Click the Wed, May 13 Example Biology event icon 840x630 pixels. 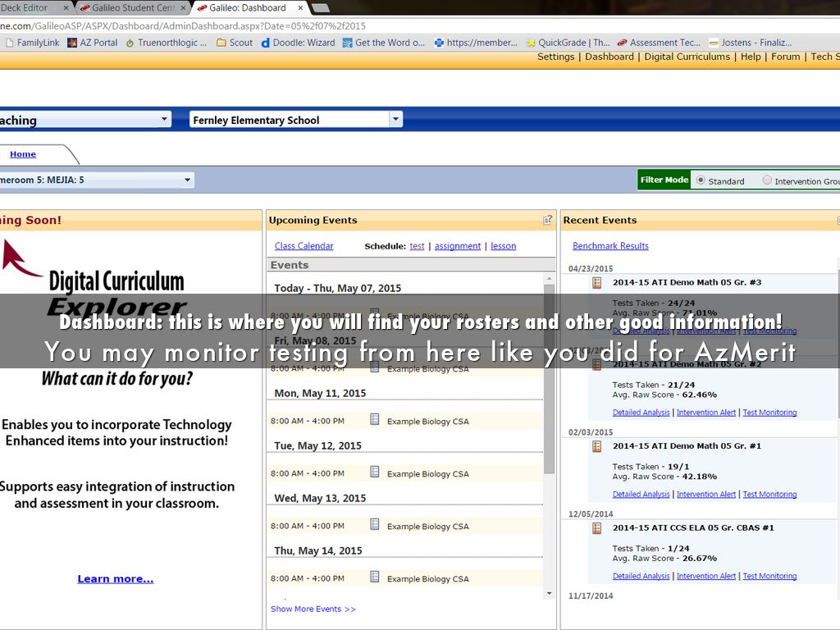[375, 525]
